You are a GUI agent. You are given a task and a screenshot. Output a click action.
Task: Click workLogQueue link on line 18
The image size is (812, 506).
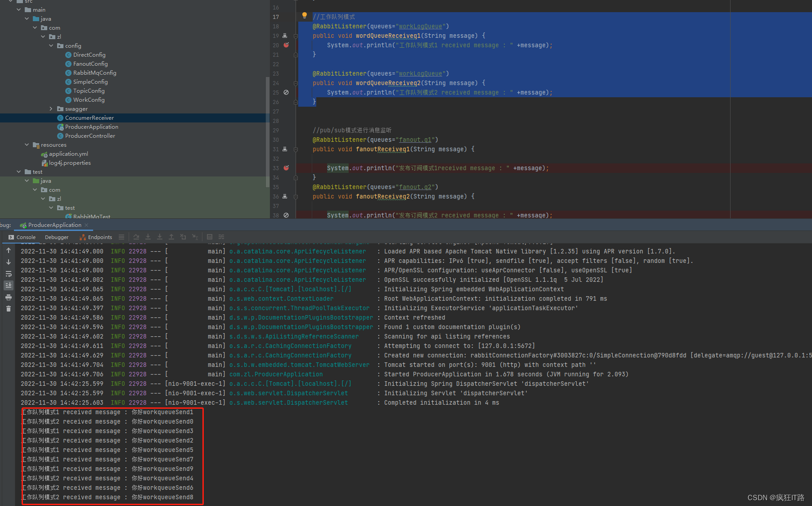[x=421, y=26]
